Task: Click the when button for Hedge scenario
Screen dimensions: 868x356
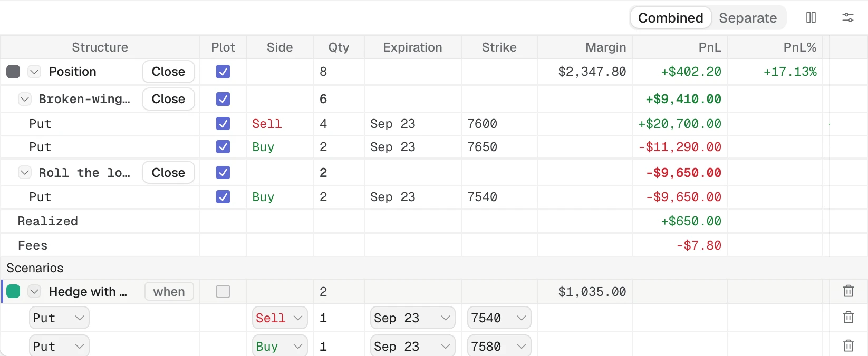Action: [x=169, y=292]
